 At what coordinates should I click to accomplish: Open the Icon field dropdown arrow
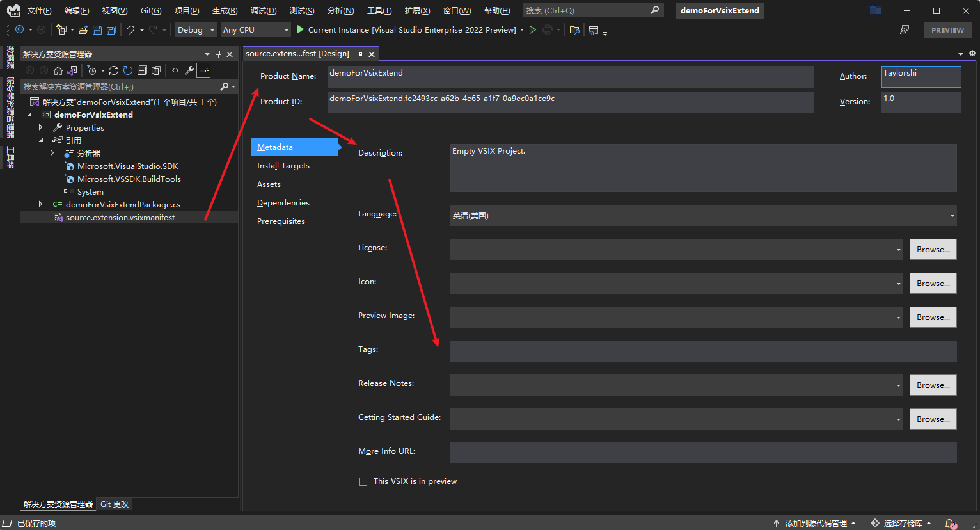coord(898,284)
